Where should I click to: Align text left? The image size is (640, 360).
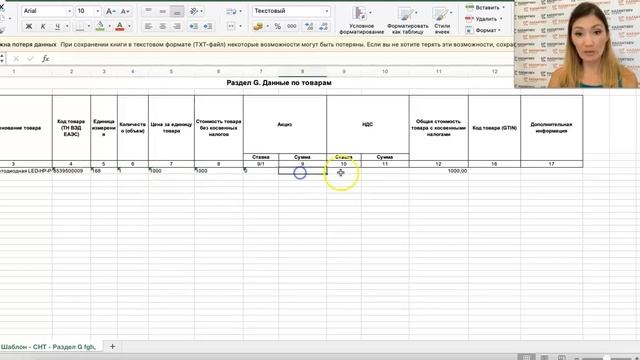148,27
